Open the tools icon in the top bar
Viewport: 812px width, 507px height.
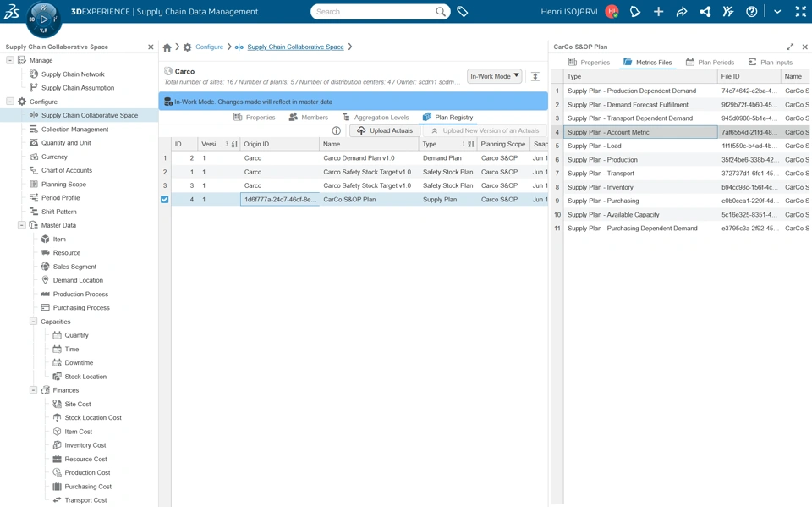728,11
